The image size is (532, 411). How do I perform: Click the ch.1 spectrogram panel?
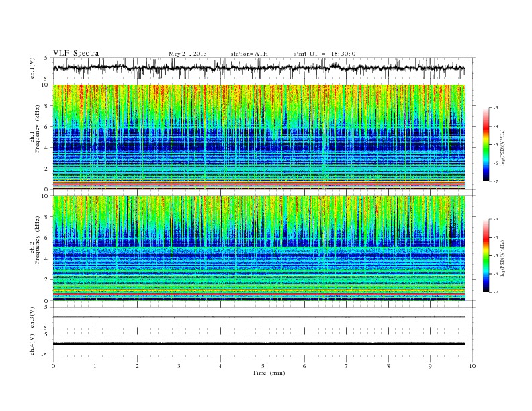[259, 137]
